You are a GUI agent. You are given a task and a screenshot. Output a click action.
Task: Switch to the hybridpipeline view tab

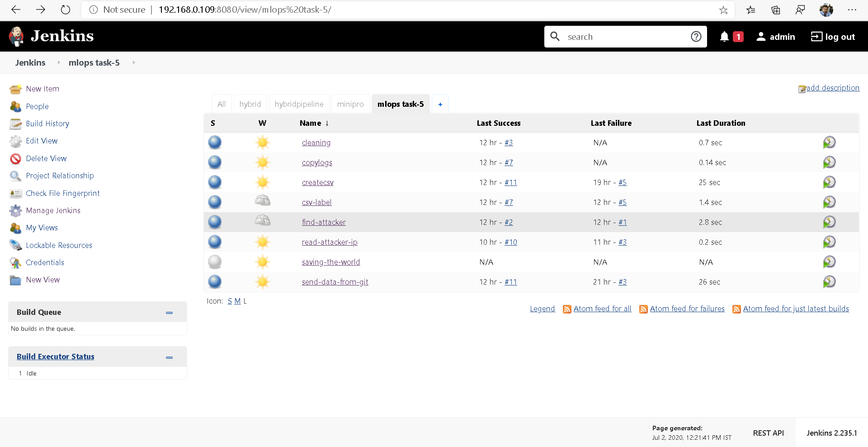[x=299, y=104]
